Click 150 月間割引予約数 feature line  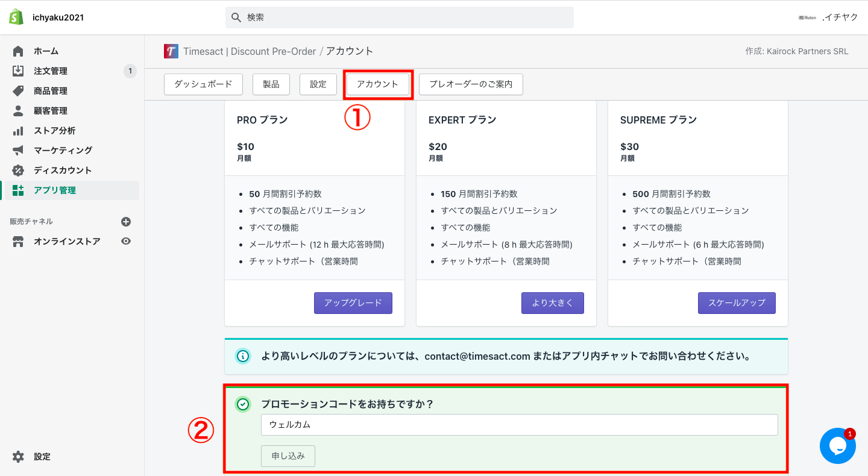479,194
